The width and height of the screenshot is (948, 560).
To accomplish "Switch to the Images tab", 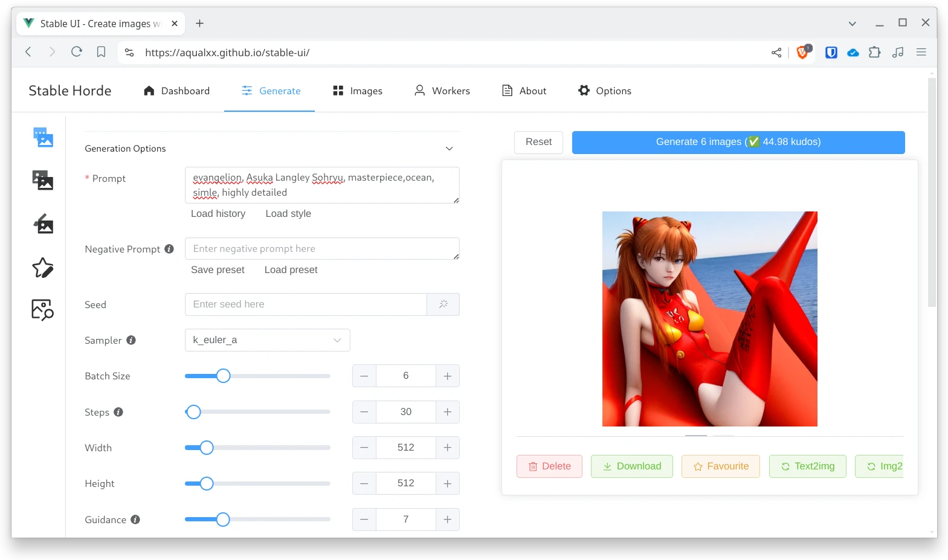I will coord(358,91).
